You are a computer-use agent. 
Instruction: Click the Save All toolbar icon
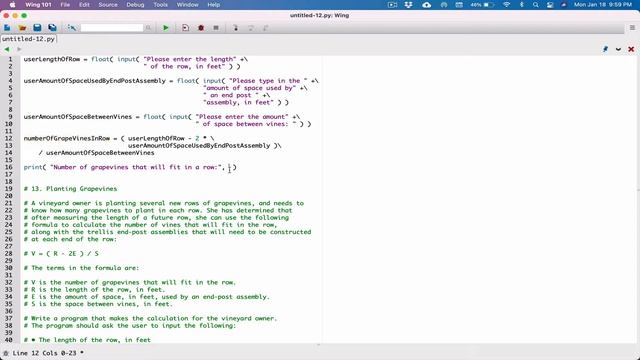(52, 28)
